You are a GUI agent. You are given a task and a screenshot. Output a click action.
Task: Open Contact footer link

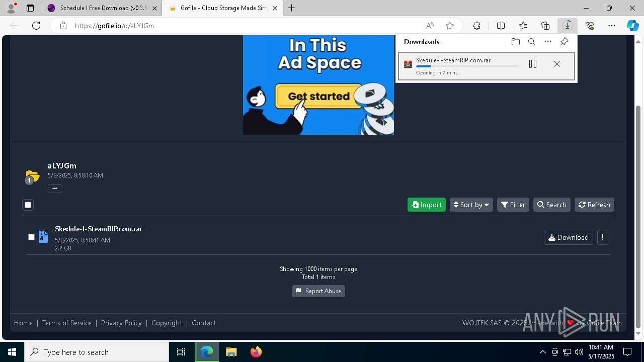click(204, 323)
